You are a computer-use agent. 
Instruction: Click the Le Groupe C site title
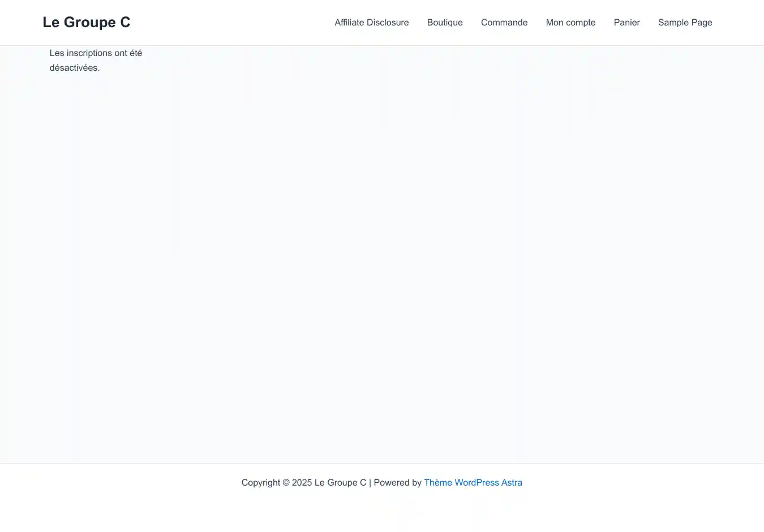pos(86,22)
